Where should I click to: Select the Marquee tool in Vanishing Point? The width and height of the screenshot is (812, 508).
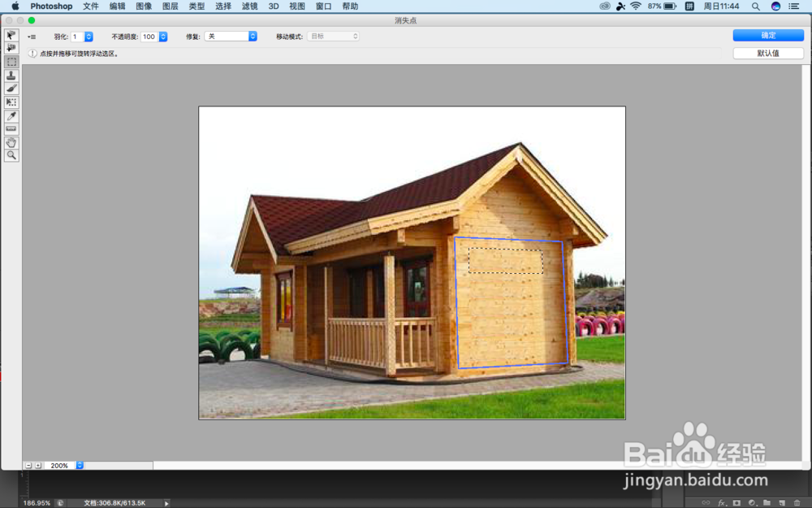[11, 62]
